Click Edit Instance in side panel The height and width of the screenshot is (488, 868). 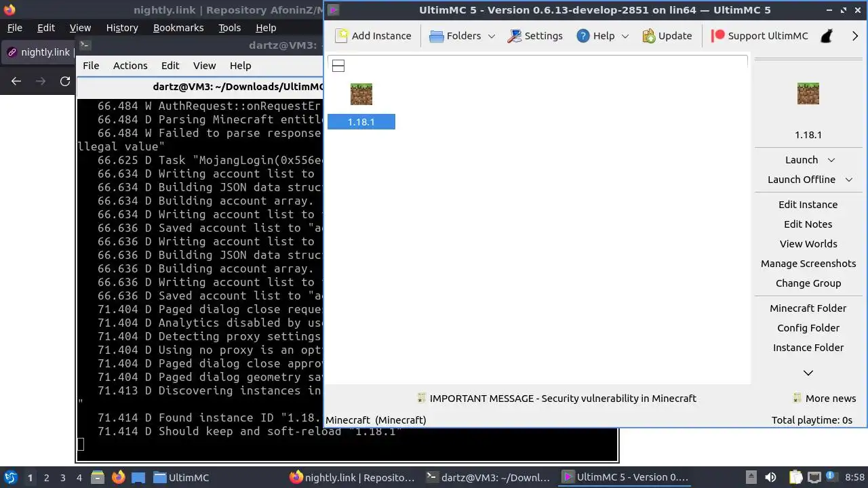point(808,205)
